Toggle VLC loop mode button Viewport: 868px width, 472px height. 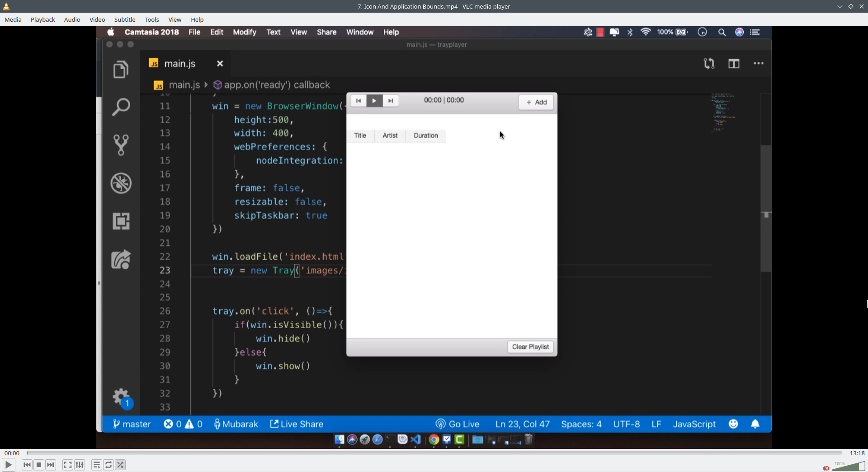pos(108,465)
